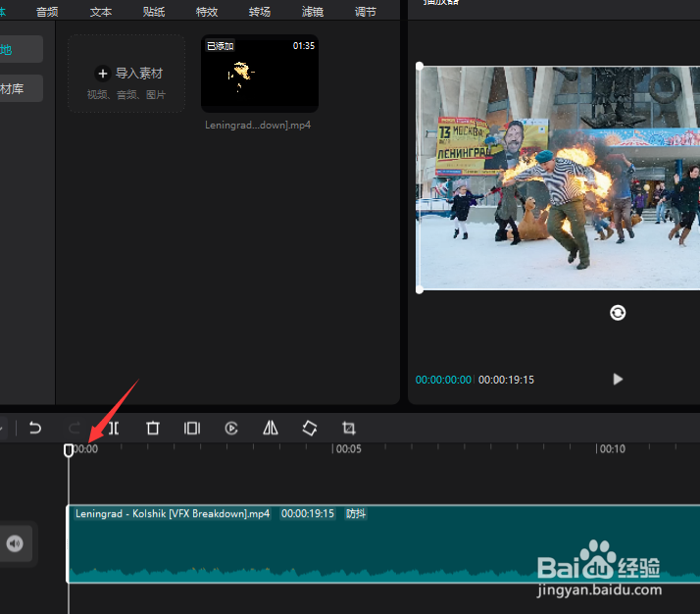
Task: Click the 00:10 mark on timeline ruler
Action: tap(612, 449)
